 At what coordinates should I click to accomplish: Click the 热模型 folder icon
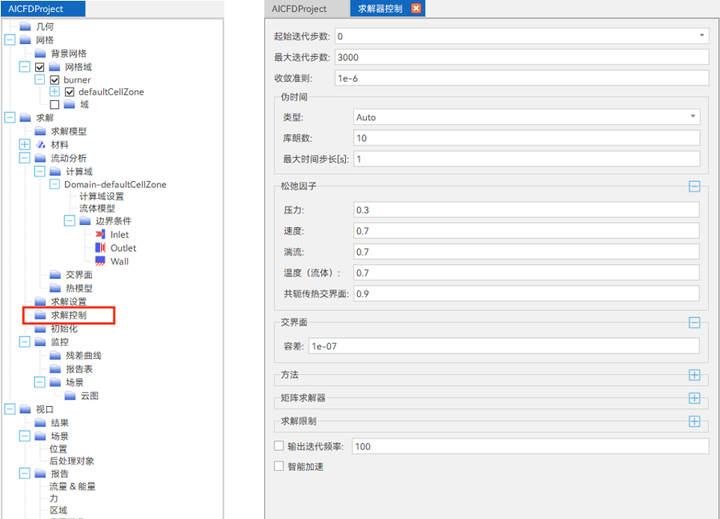click(x=55, y=288)
